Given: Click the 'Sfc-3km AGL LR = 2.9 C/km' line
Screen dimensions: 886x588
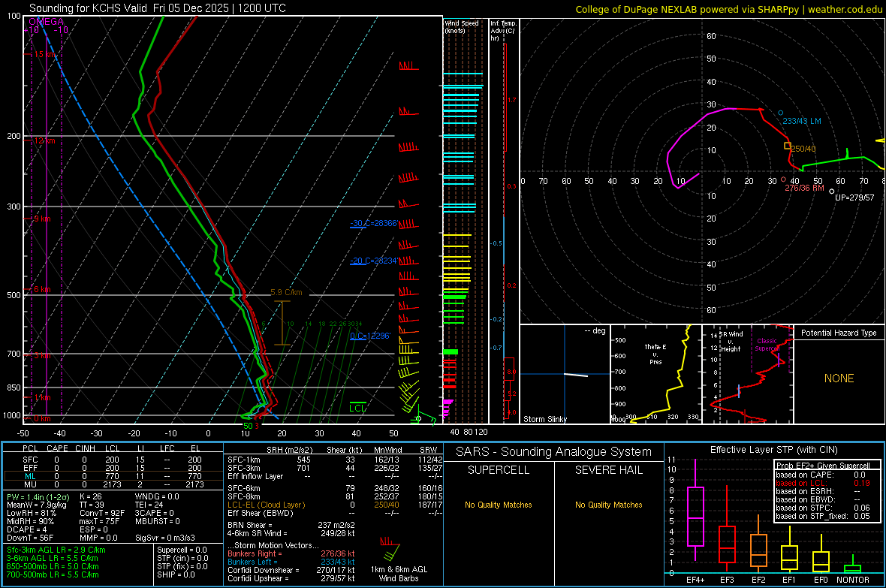Looking at the screenshot, I should (56, 550).
